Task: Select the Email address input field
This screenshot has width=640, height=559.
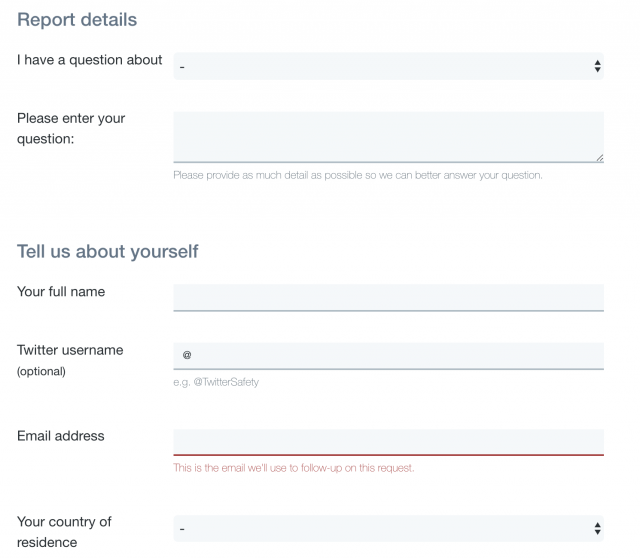Action: 388,442
